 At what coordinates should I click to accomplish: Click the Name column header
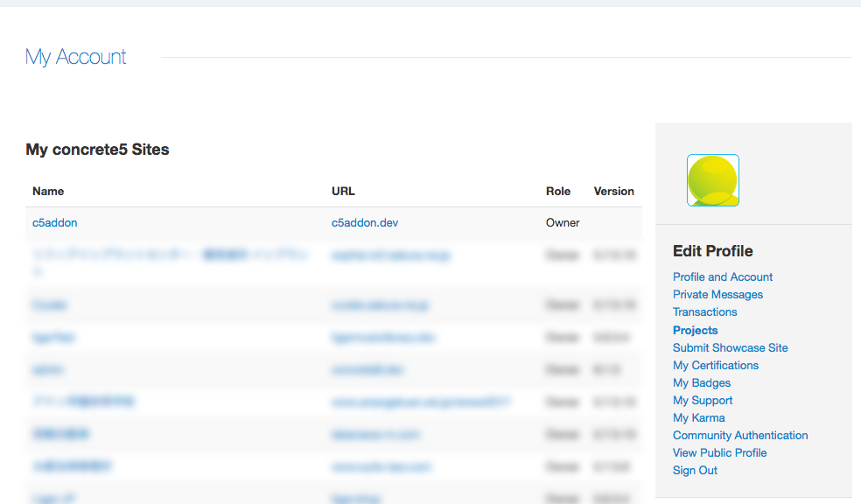pyautogui.click(x=48, y=191)
